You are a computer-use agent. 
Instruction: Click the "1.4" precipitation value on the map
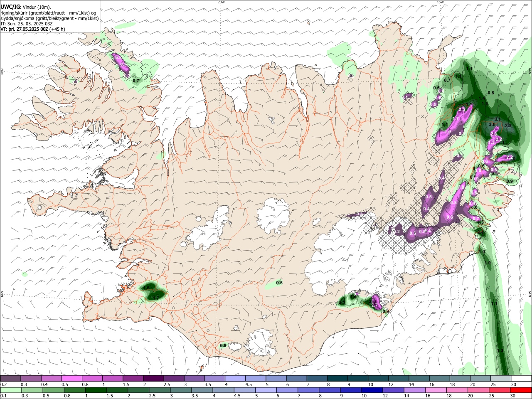pos(482,98)
